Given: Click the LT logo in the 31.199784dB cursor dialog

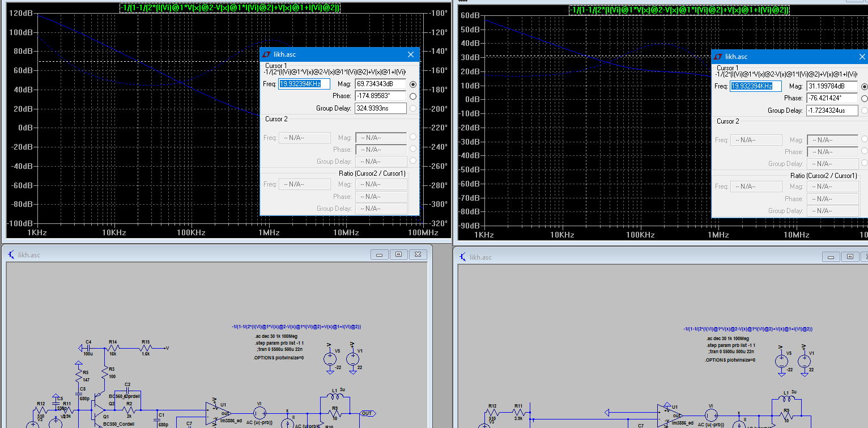Looking at the screenshot, I should [x=718, y=56].
